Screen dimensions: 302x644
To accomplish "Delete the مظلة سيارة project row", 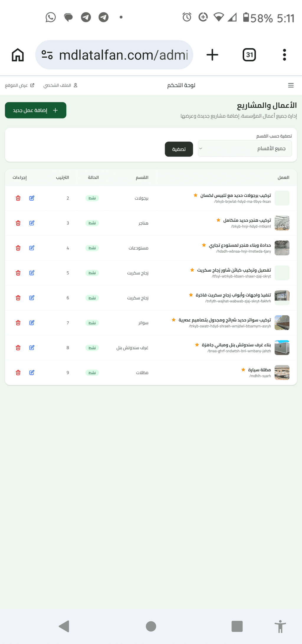I will click(18, 373).
